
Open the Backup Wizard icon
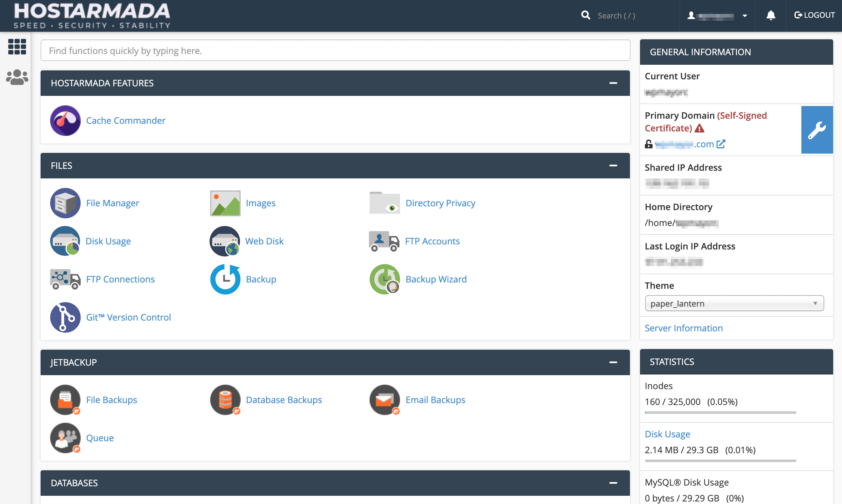point(384,279)
